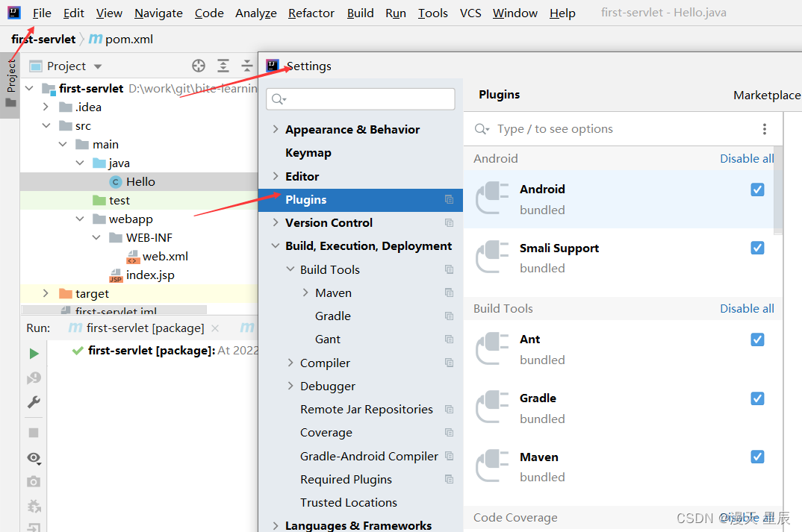Click the stop square icon in Run panel
Screen dimensions: 802x532
tap(34, 433)
